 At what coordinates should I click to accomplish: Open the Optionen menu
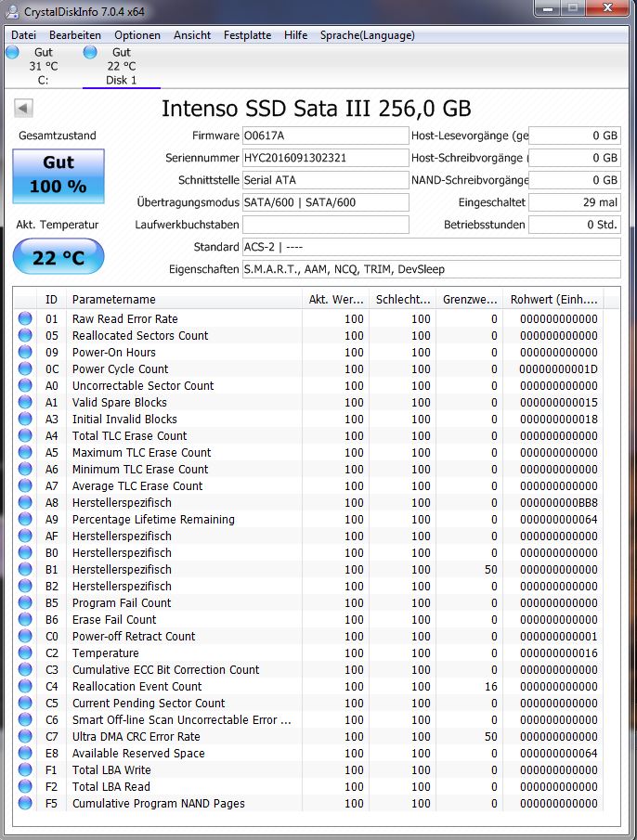click(137, 35)
